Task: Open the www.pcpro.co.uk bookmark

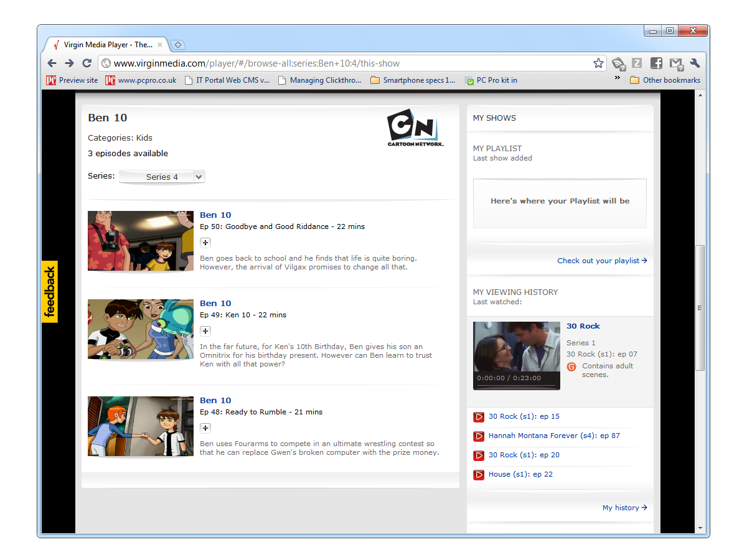Action: coord(141,80)
